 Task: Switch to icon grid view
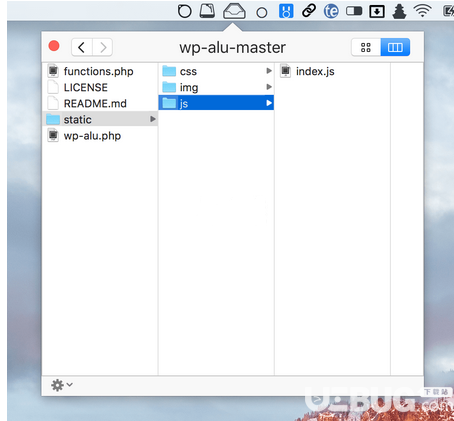click(x=366, y=47)
